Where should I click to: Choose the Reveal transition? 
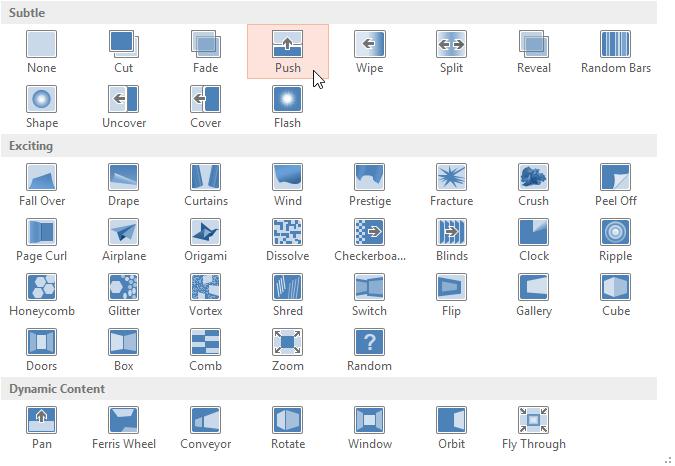pyautogui.click(x=533, y=52)
